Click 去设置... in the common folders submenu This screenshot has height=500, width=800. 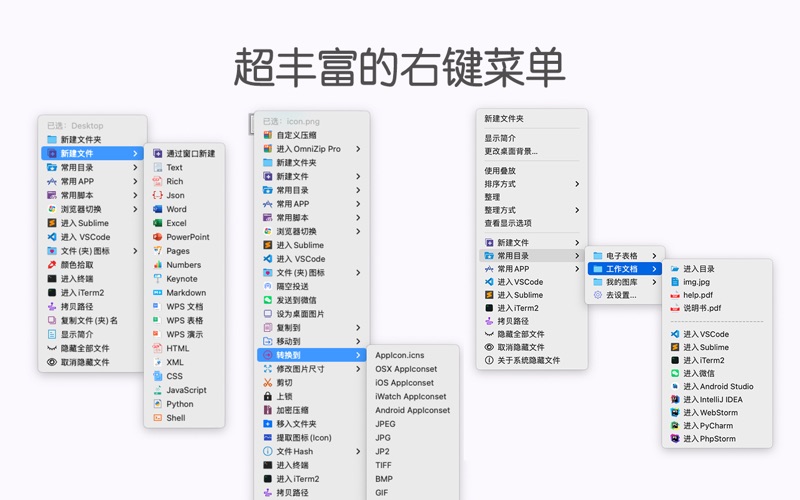[620, 295]
